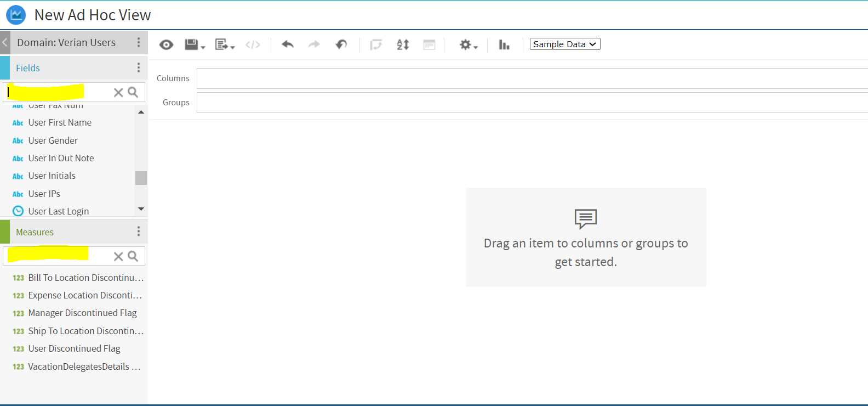
Task: Open the Sample Data dropdown
Action: pos(564,44)
